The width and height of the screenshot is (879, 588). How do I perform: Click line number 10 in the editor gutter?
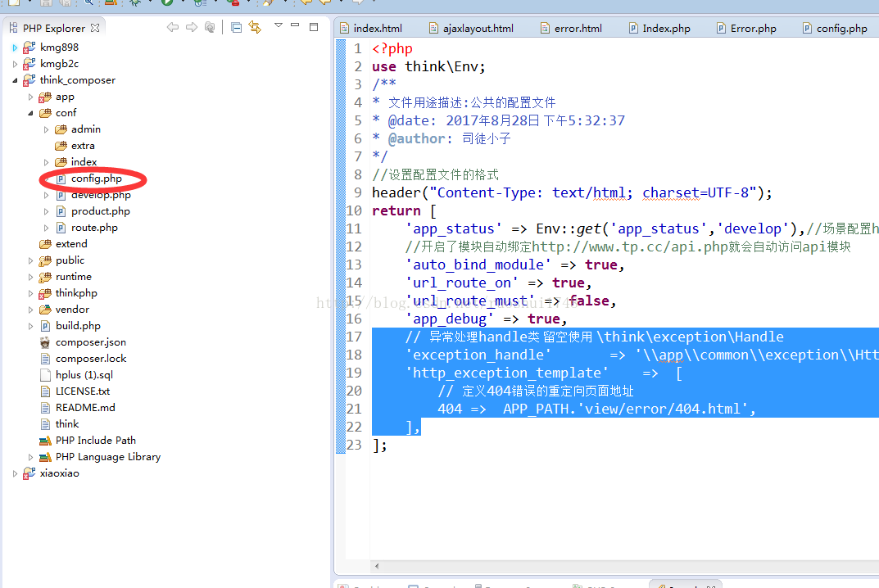[354, 210]
